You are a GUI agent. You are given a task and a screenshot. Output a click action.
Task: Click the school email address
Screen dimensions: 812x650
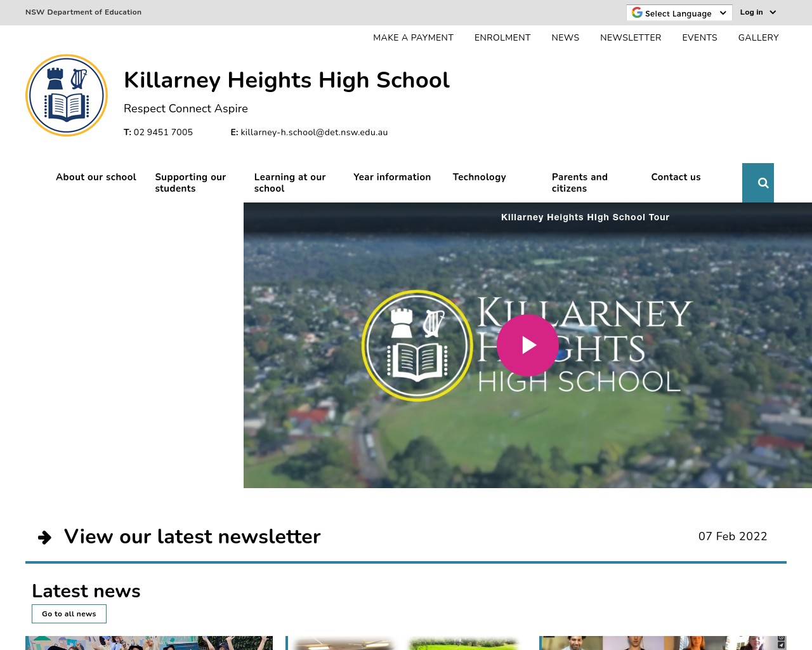click(x=314, y=132)
